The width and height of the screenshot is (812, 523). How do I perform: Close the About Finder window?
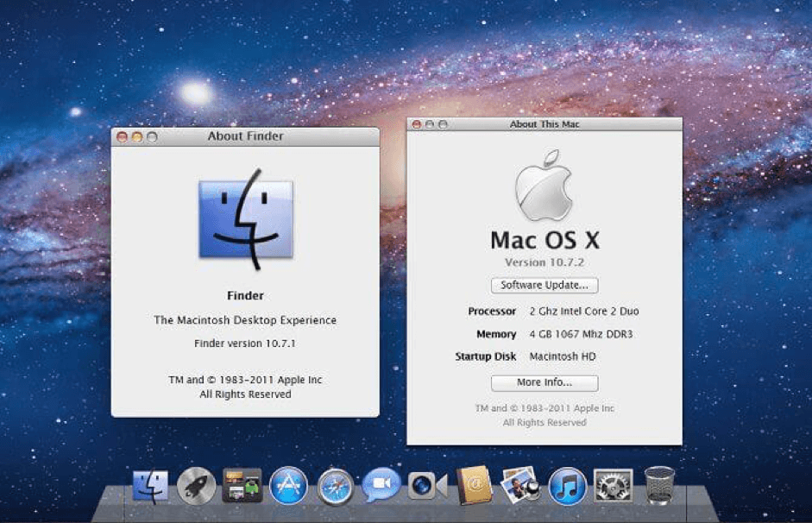(x=122, y=136)
